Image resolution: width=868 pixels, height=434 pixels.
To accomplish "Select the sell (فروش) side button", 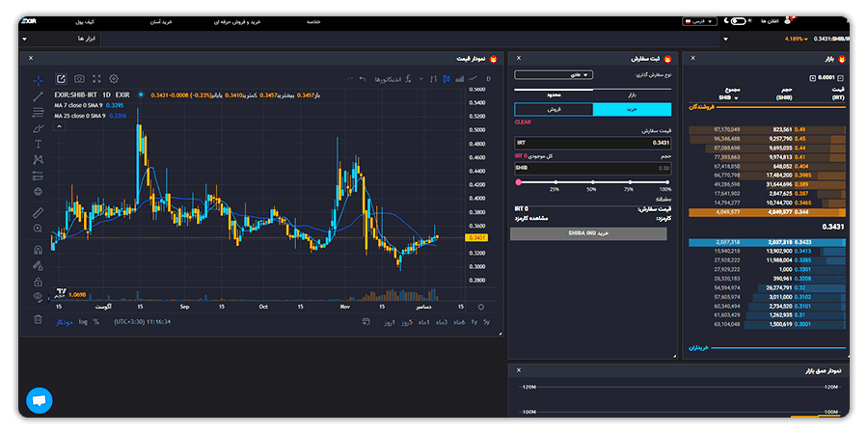I will [554, 110].
